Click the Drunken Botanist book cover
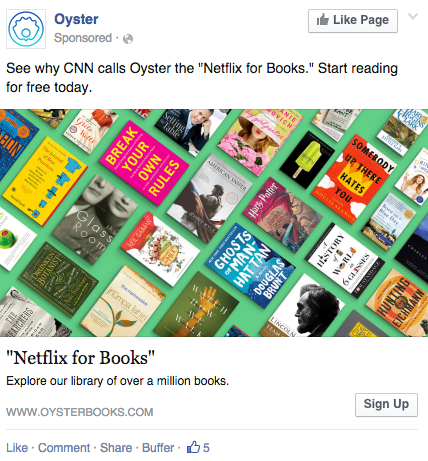Image resolution: width=428 pixels, height=461 pixels. pos(59,279)
